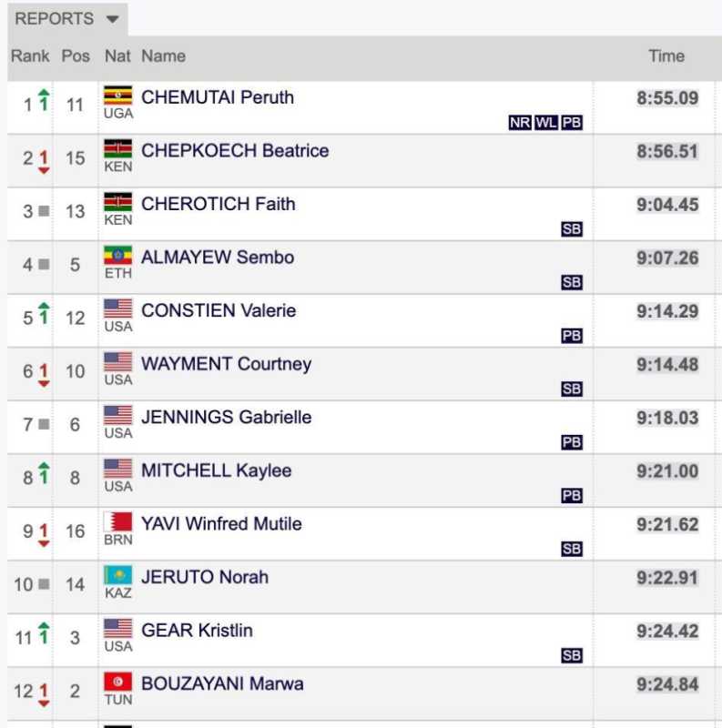Click the WL badge in Chemutai's row
Image resolution: width=722 pixels, height=728 pixels.
click(x=546, y=123)
